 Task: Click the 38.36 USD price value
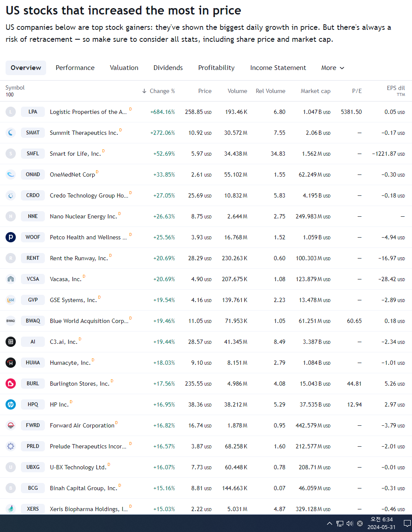[x=200, y=404]
